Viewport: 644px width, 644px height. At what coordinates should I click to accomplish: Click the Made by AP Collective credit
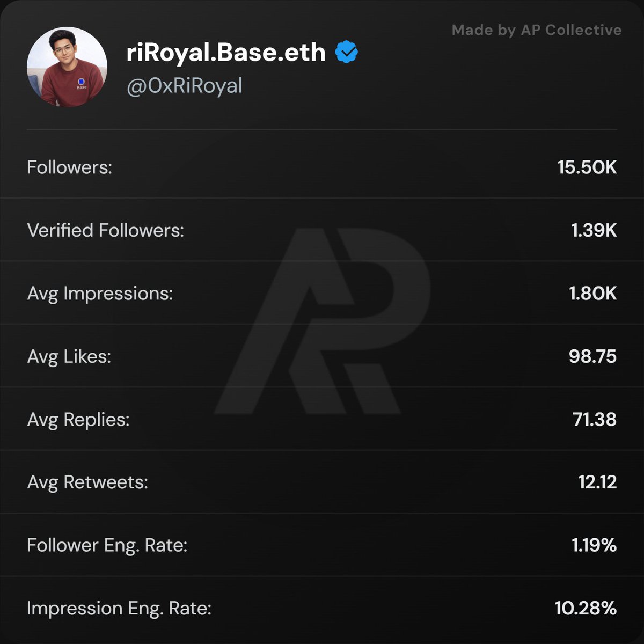(536, 30)
